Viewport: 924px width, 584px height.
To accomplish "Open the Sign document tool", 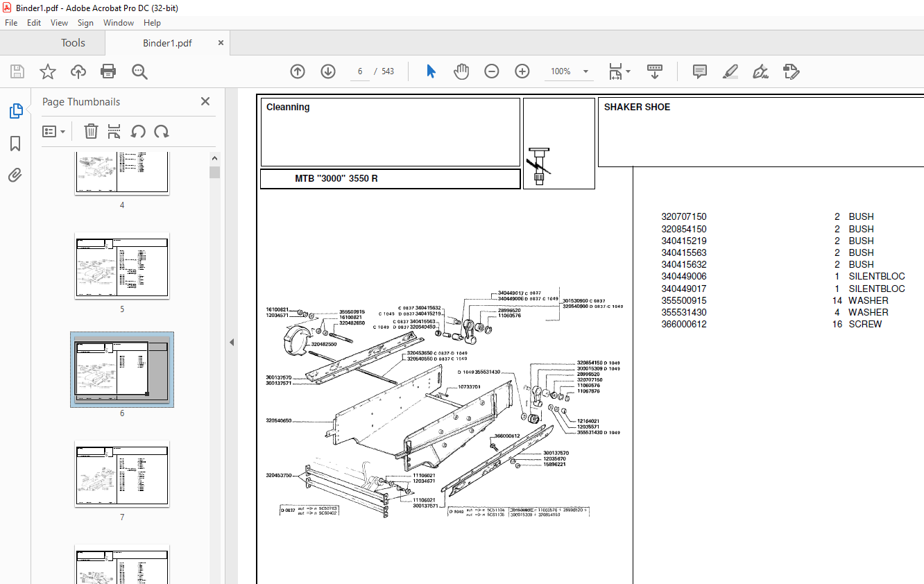I will pos(760,71).
